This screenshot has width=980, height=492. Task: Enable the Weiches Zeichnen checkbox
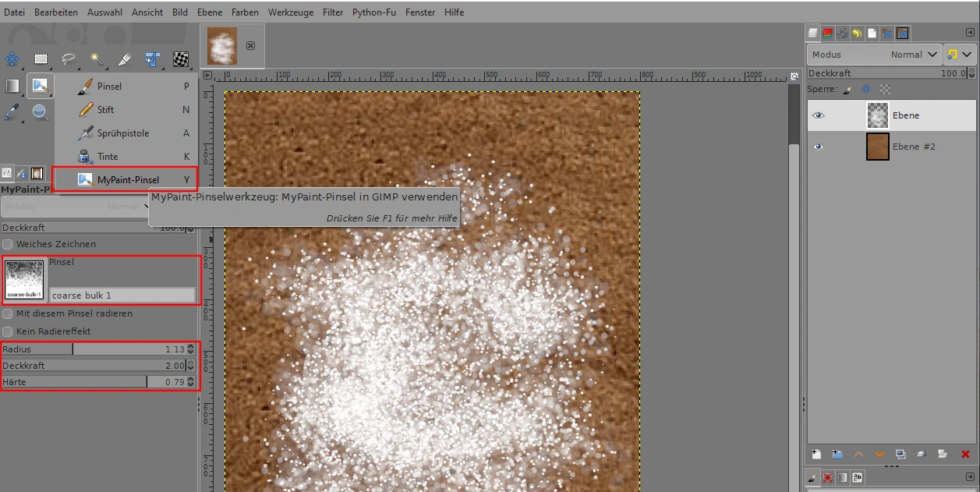pyautogui.click(x=8, y=244)
